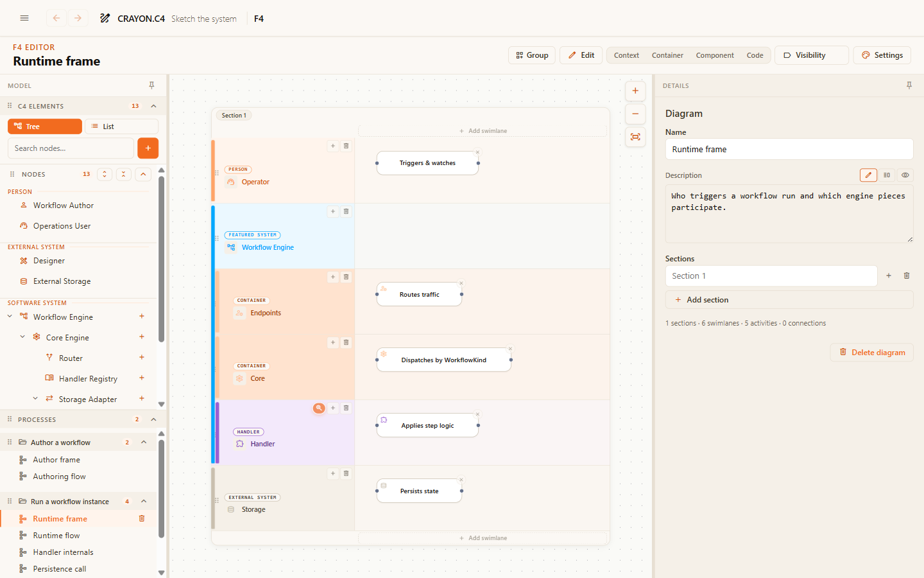The image size is (924, 578).
Task: Edit the diagram Name field
Action: pyautogui.click(x=789, y=149)
